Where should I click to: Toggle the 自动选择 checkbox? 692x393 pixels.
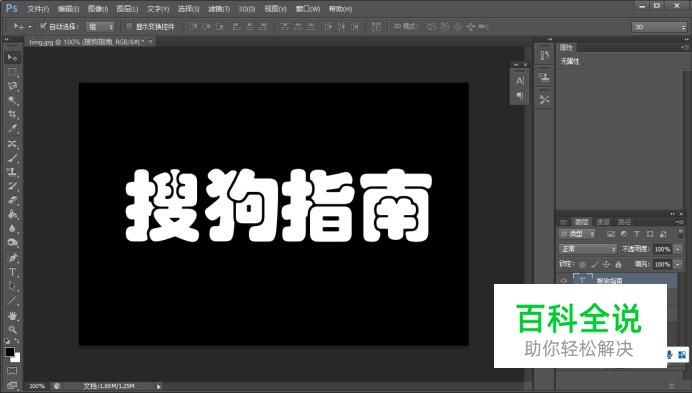coord(43,26)
